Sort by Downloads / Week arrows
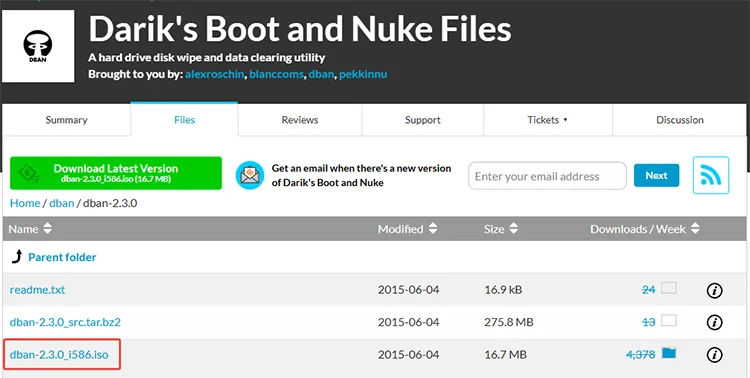Screen dimensions: 750x378 point(695,229)
